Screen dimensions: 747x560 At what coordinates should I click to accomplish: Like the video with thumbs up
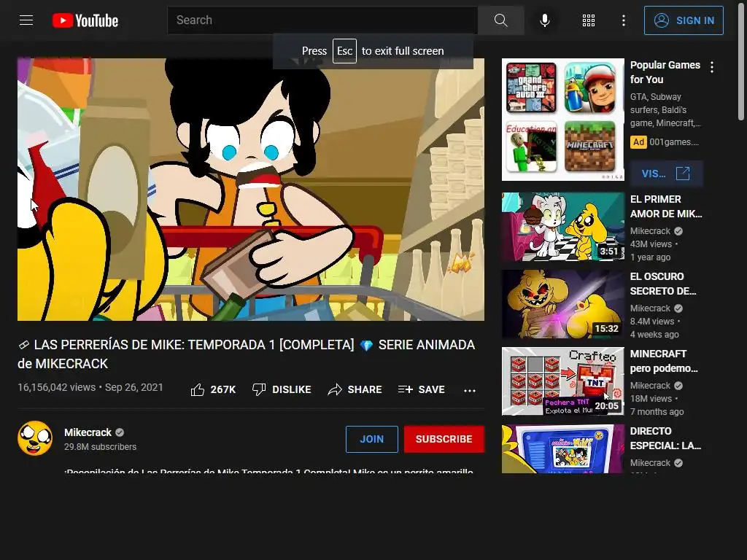coord(213,389)
